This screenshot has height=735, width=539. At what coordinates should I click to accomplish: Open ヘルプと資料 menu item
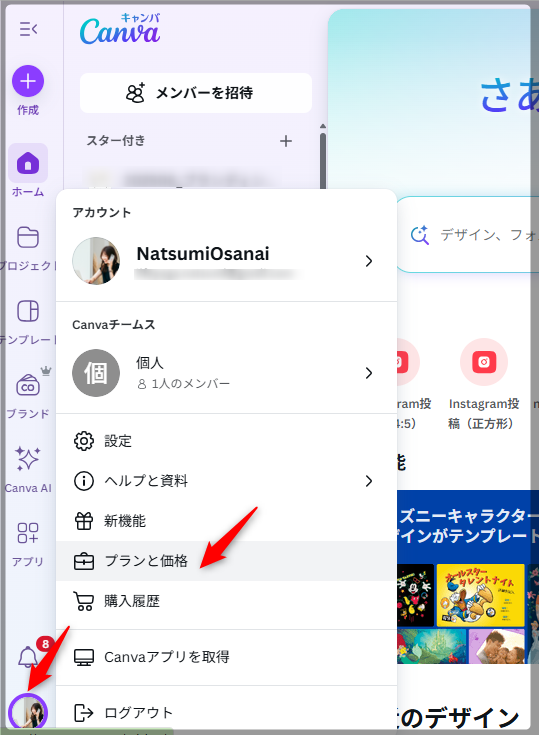tap(226, 481)
